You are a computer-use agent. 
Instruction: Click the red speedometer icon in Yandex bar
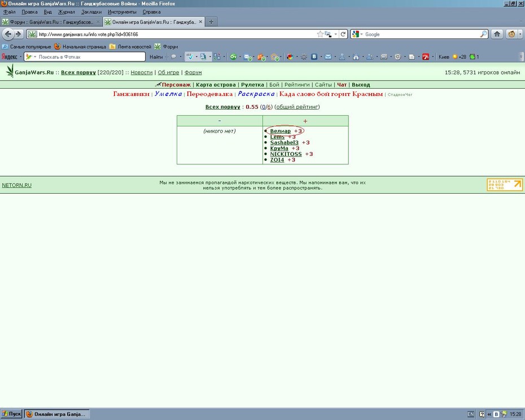426,57
